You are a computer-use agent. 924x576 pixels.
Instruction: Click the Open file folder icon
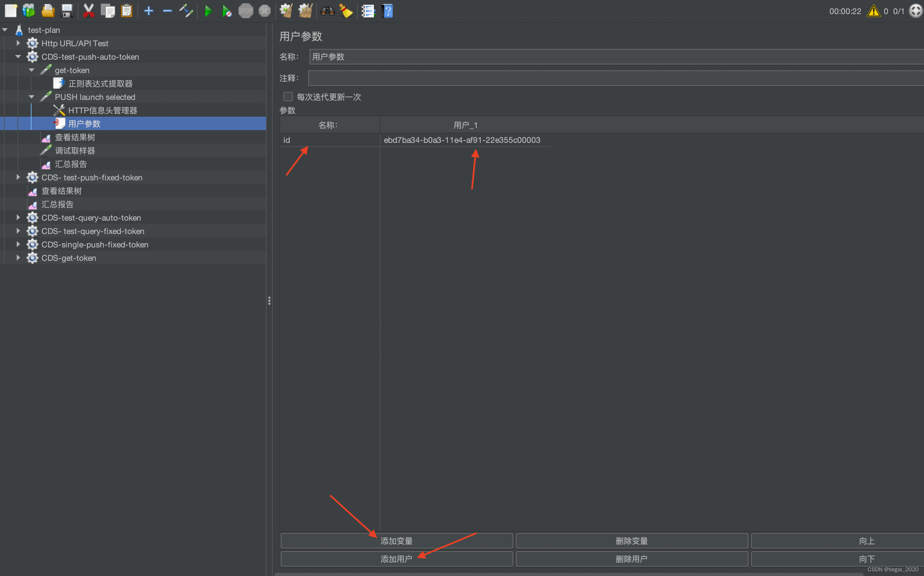(48, 11)
